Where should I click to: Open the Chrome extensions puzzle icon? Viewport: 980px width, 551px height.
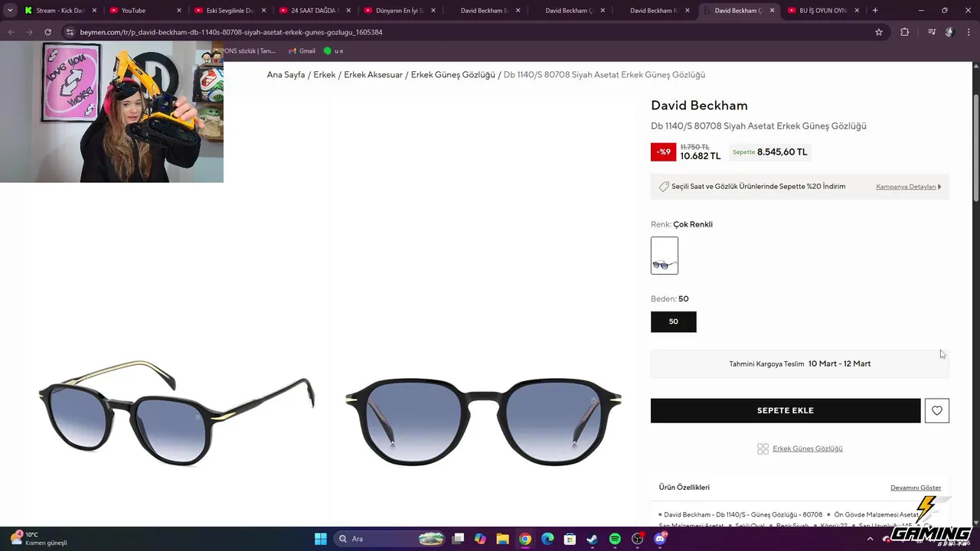(x=904, y=32)
